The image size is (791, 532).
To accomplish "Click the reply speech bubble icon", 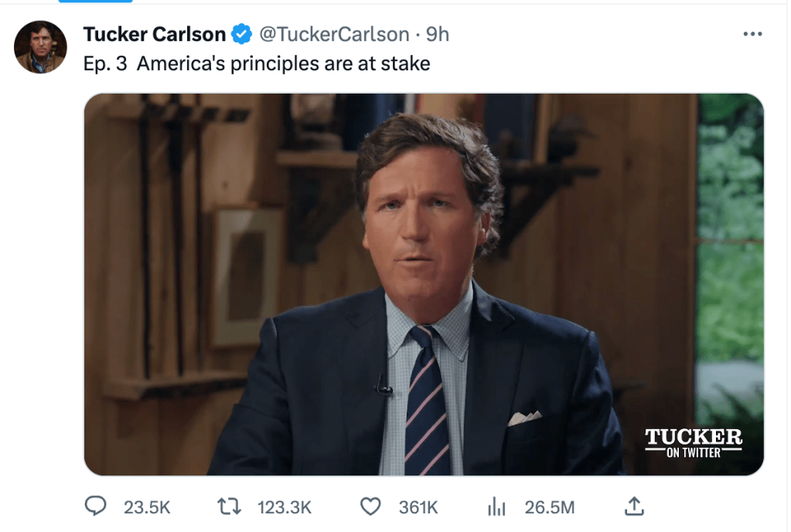I will point(95,506).
